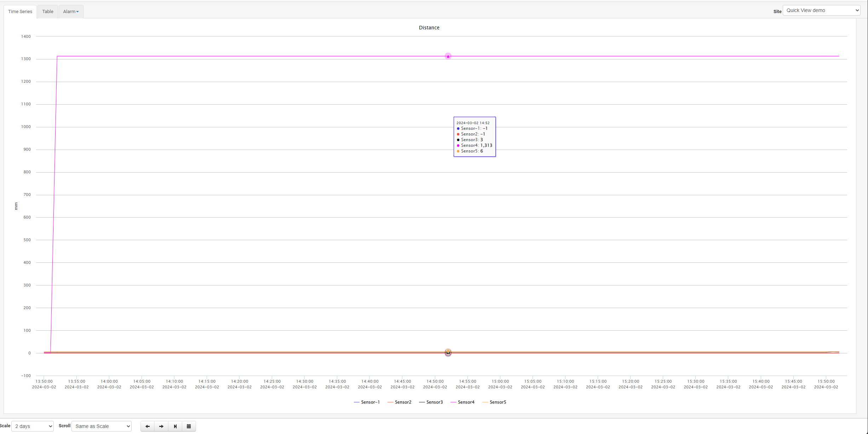Open the Scale dropdown showing 2 days
Screen dimensions: 868x434
[33, 426]
